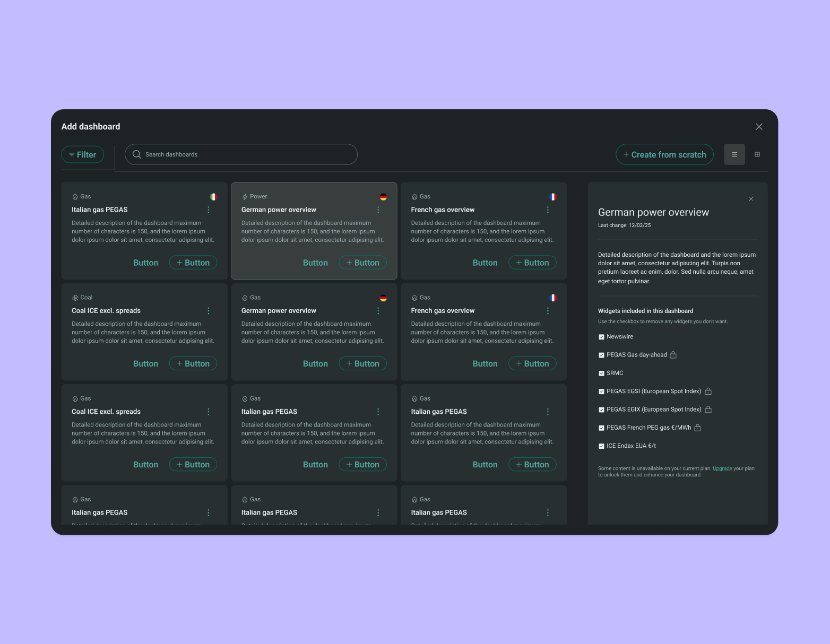The height and width of the screenshot is (644, 830).
Task: Uncheck the Newswire widget checkbox
Action: click(601, 337)
